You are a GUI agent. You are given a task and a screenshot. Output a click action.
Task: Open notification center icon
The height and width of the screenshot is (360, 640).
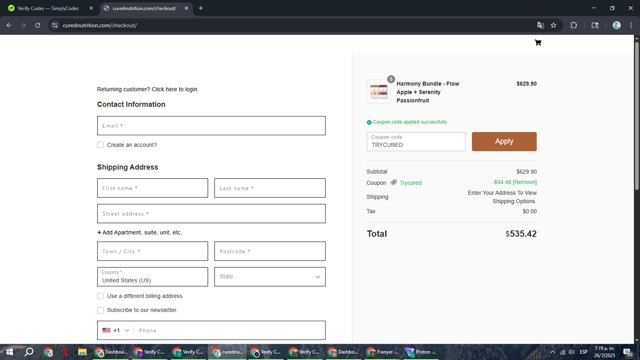click(x=628, y=352)
